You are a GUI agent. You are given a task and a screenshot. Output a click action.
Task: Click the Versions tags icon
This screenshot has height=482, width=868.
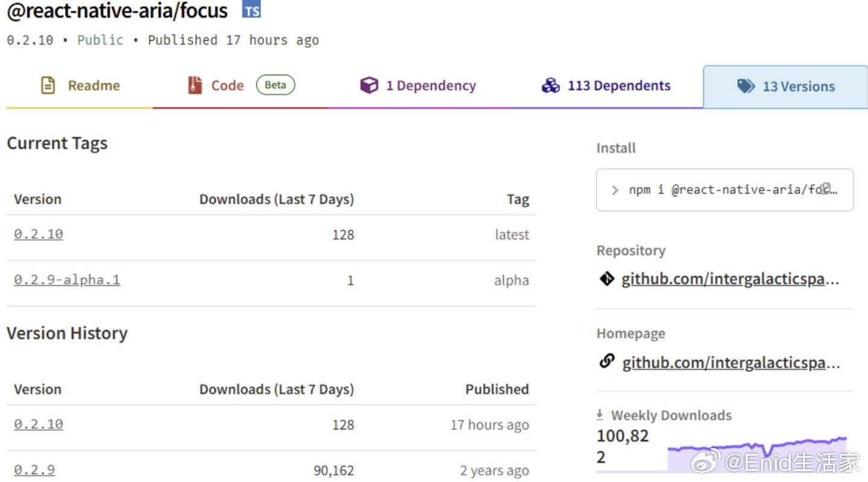tap(746, 86)
